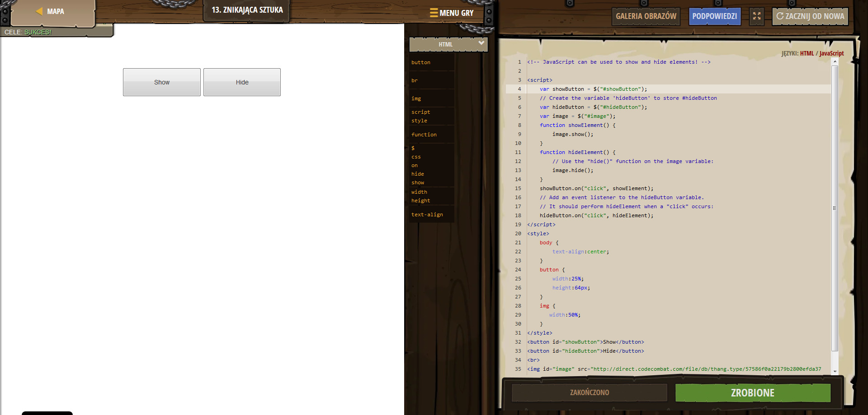Screen dimensions: 868x415
Task: Place cursor on 'image.show();' code line
Action: point(573,134)
